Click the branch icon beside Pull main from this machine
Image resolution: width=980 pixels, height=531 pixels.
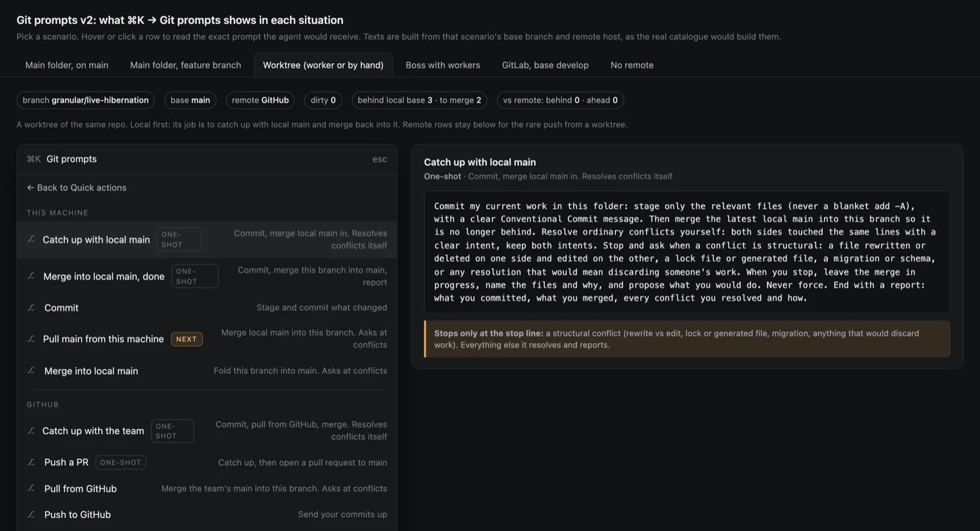31,339
